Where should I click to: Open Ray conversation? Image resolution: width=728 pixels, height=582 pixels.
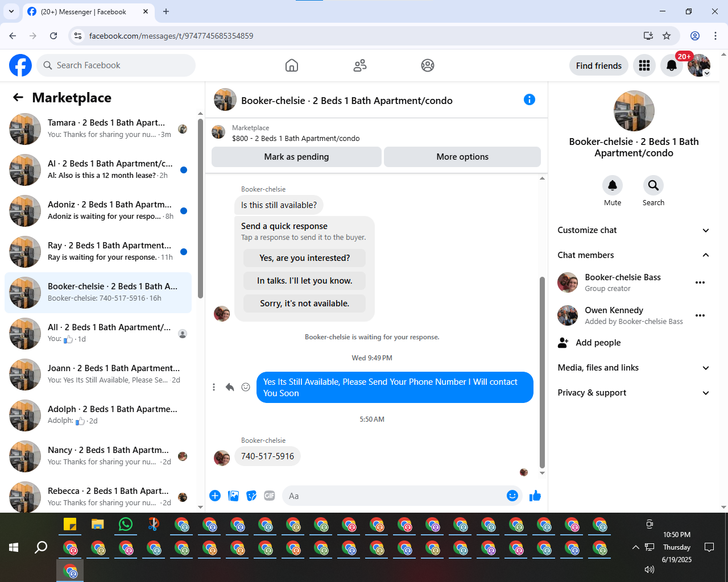click(98, 252)
